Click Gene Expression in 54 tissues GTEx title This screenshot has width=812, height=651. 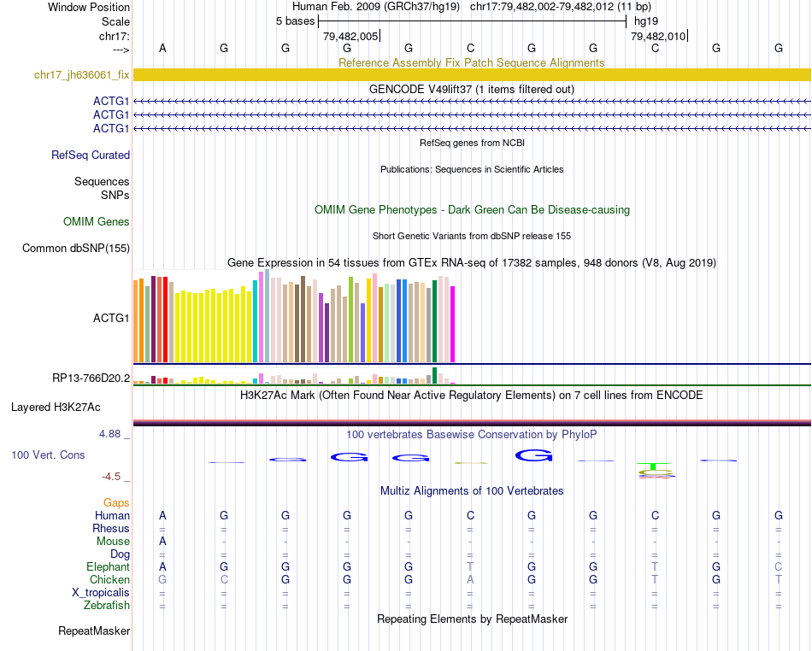[472, 263]
